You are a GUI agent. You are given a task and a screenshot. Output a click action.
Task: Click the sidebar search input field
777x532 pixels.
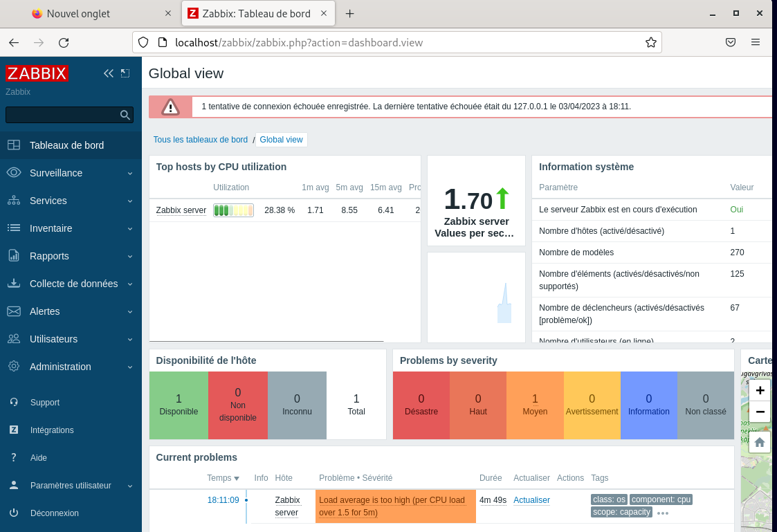click(61, 116)
